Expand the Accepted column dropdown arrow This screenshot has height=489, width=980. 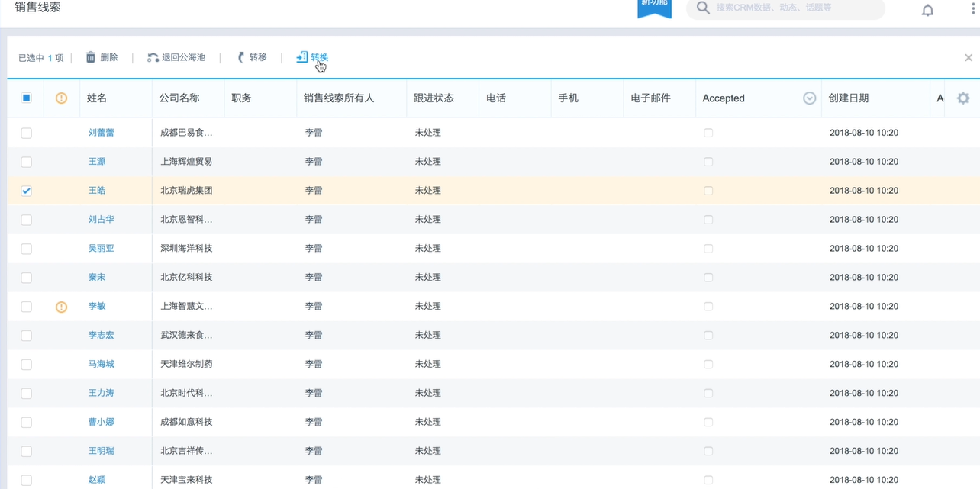809,98
